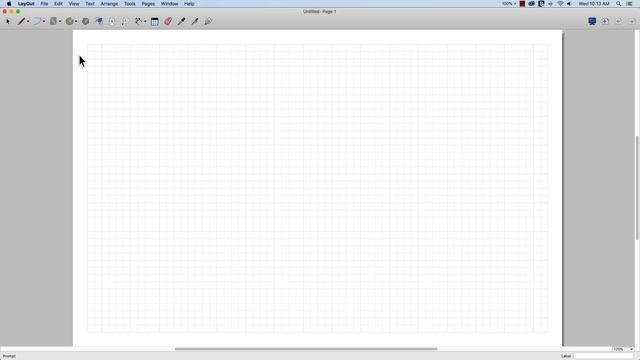This screenshot has width=640, height=360.
Task: Go to next page arrow
Action: click(x=632, y=21)
